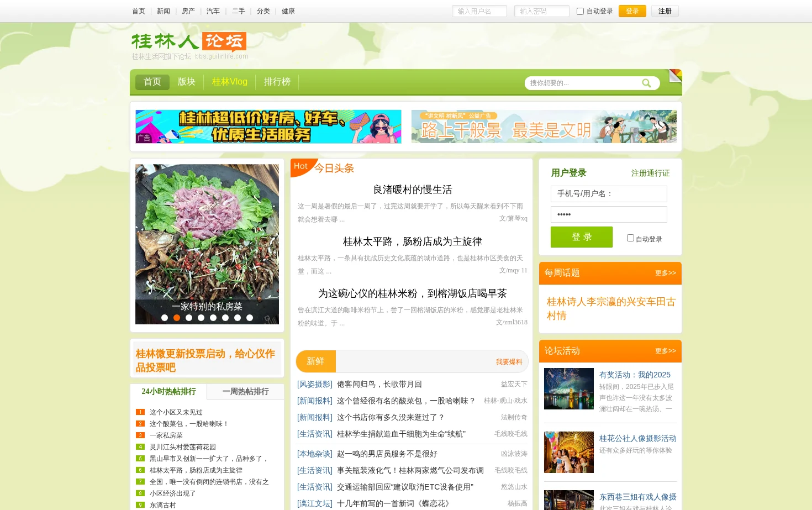Open the 版块 navigation tab
This screenshot has width=812, height=510.
(187, 82)
